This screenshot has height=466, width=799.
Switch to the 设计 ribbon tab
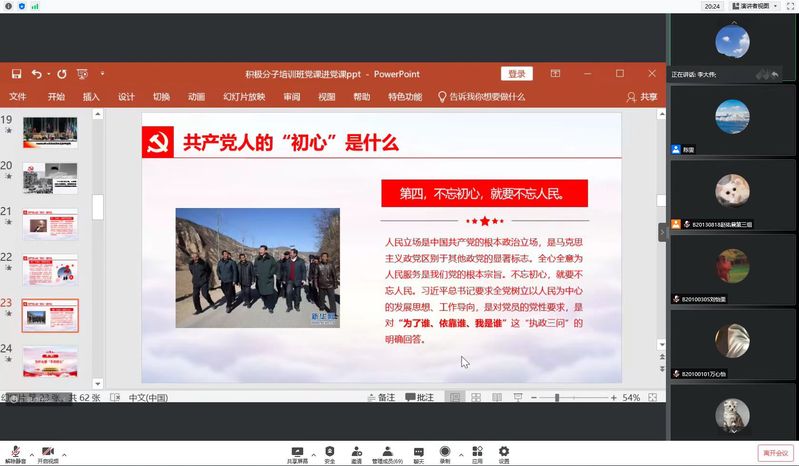[x=126, y=97]
